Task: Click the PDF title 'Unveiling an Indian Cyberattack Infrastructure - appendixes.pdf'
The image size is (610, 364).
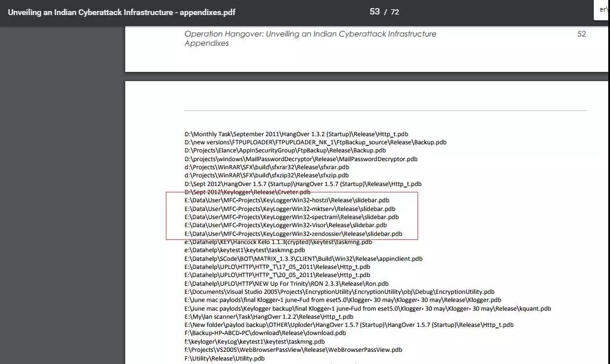Action: [121, 12]
